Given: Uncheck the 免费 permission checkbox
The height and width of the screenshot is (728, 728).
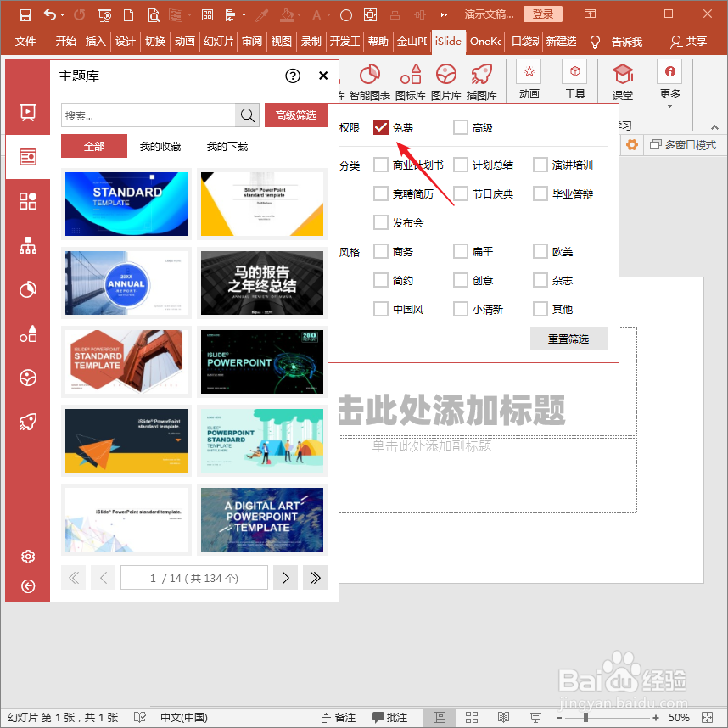Looking at the screenshot, I should (x=381, y=127).
